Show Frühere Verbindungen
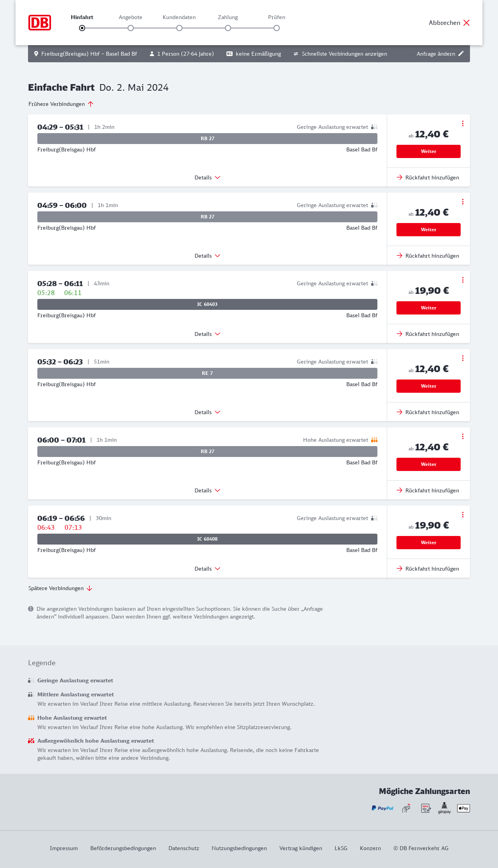The height and width of the screenshot is (868, 498). click(61, 104)
